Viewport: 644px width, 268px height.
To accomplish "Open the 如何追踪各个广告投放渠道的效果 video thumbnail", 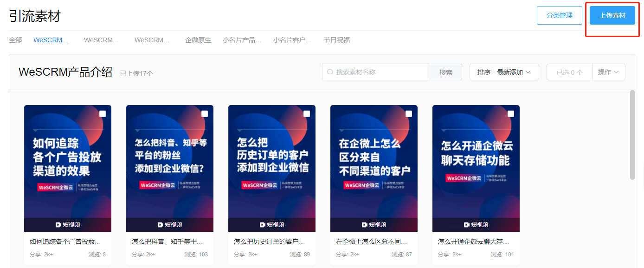I will pos(68,168).
